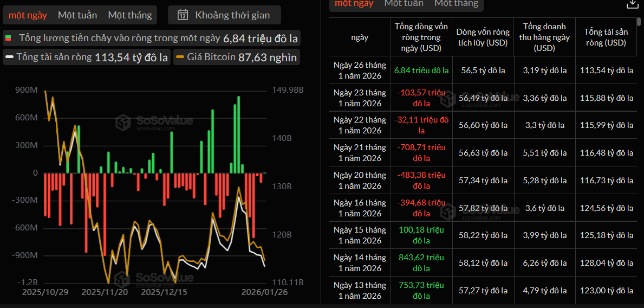Click the Dòng vốn ròng tích lũy header
The image size is (644, 308).
tap(483, 37)
